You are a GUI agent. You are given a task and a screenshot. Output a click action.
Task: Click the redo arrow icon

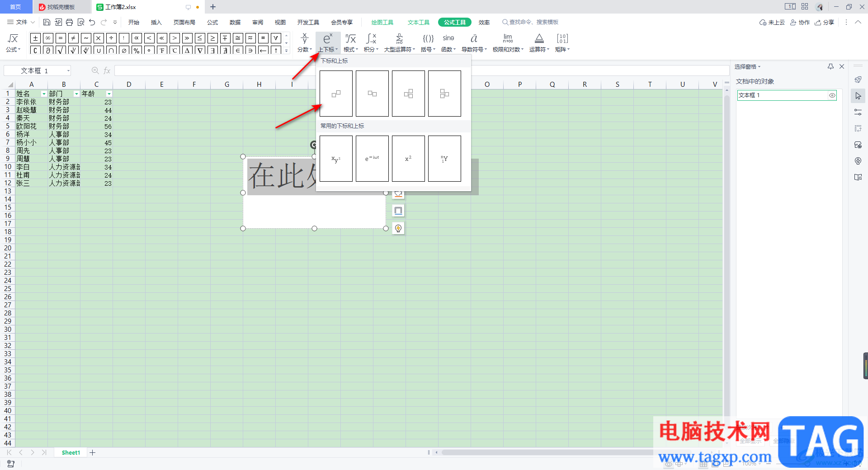pos(104,22)
